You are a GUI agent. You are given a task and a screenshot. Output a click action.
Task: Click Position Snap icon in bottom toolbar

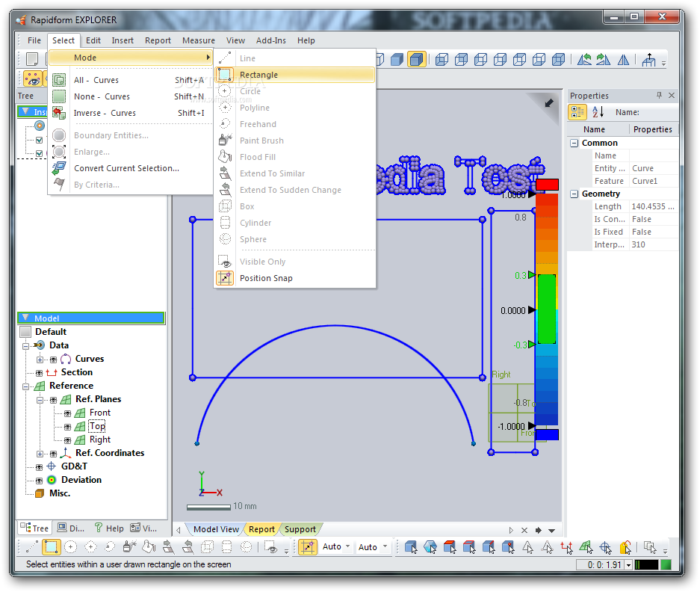click(308, 547)
